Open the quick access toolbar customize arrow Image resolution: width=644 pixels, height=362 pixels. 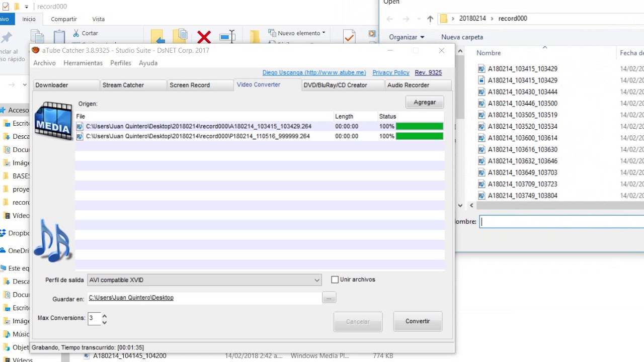(27, 7)
